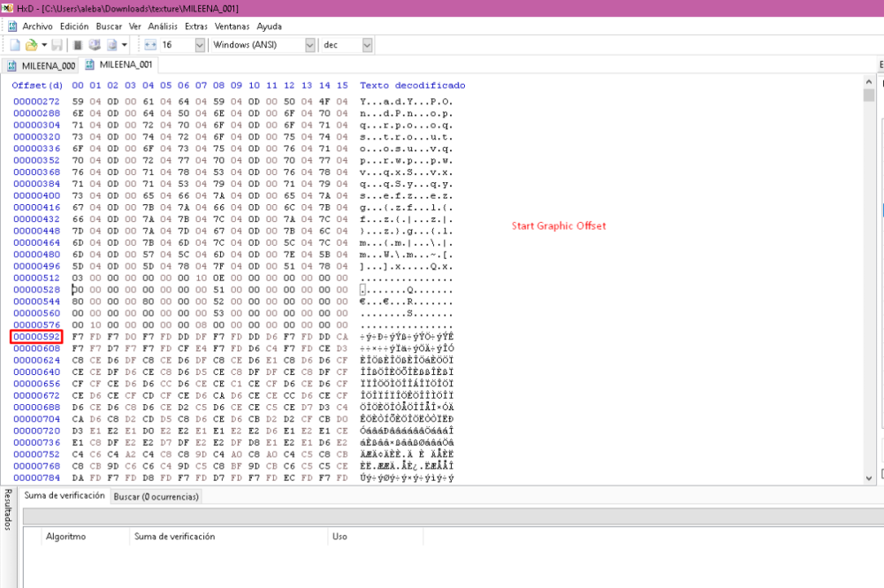Screen dimensions: 884x588
Task: Click the Algoritmo column header
Action: (x=65, y=536)
